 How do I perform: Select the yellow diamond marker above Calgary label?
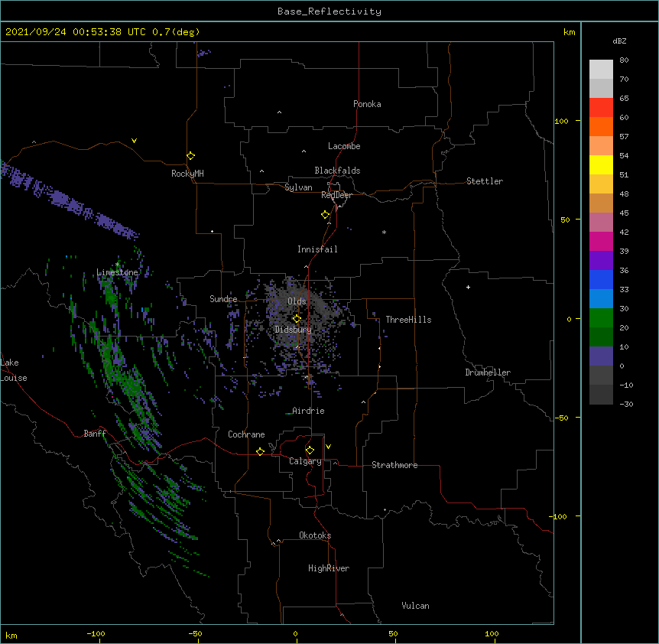click(310, 450)
